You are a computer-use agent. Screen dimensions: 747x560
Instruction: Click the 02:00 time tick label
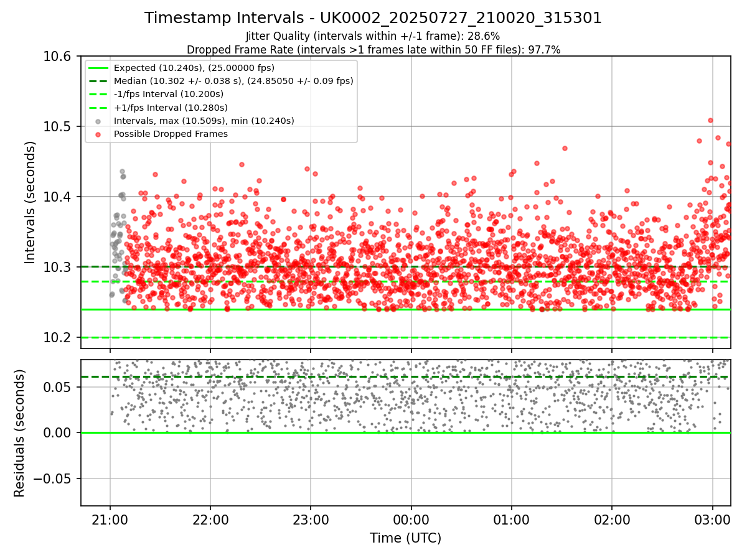click(x=612, y=519)
